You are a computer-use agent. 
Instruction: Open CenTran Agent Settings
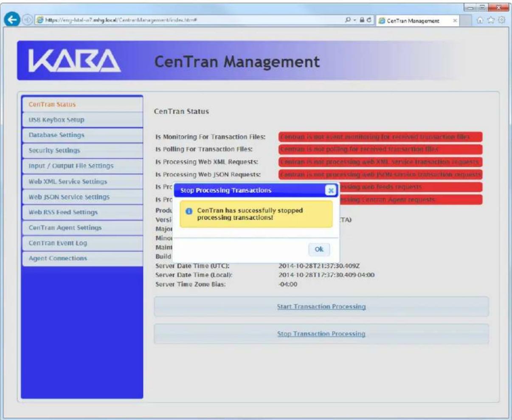[82, 228]
